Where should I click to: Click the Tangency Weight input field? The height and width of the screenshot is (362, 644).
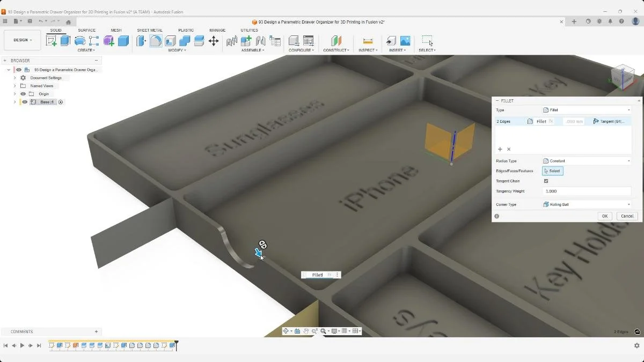pyautogui.click(x=587, y=191)
